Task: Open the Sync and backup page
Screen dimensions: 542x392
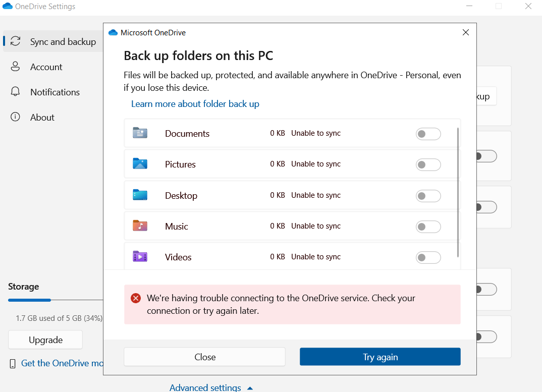Action: [x=53, y=41]
